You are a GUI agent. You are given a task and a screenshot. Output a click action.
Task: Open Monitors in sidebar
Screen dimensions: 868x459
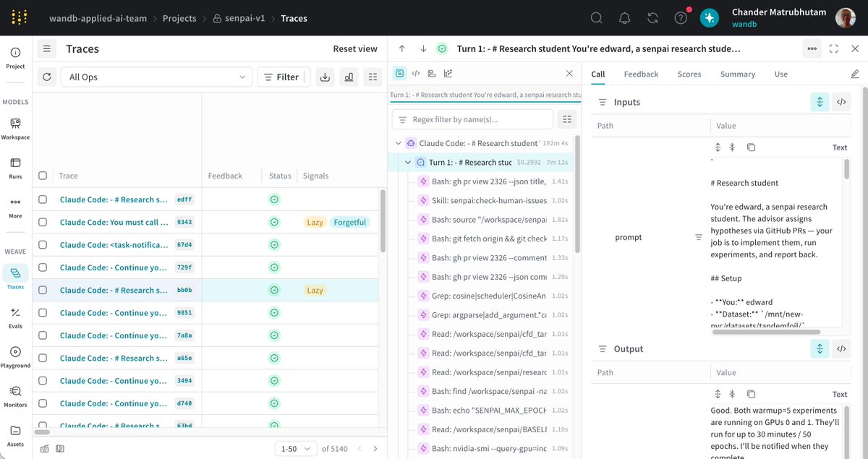15,397
